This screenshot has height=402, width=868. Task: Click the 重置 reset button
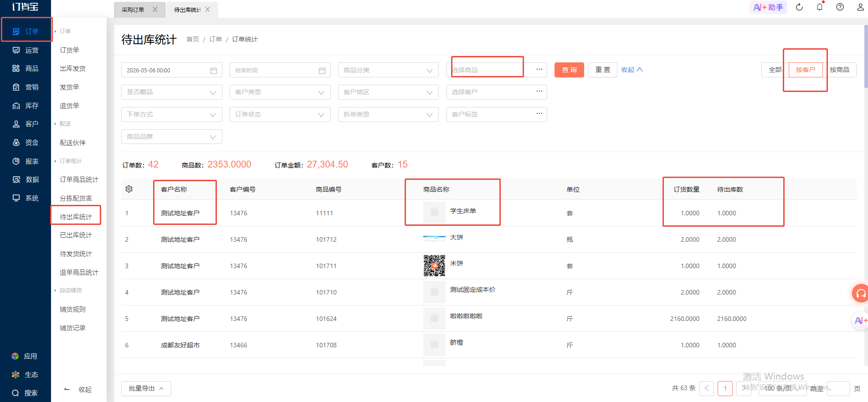tap(603, 70)
